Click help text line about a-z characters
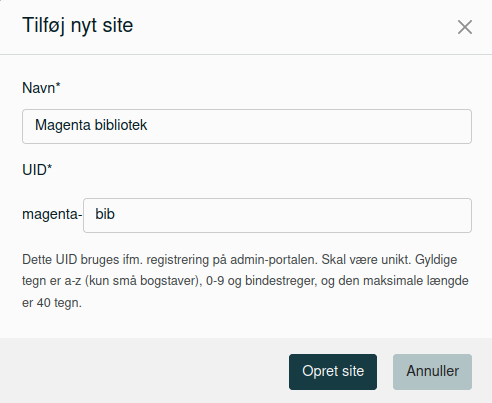The width and height of the screenshot is (492, 403). (x=245, y=281)
